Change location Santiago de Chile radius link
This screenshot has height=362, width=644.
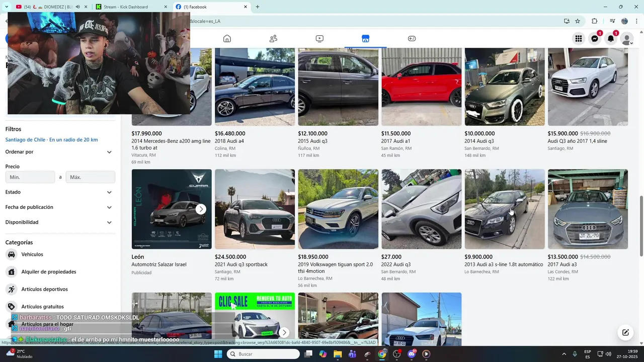[x=51, y=140]
